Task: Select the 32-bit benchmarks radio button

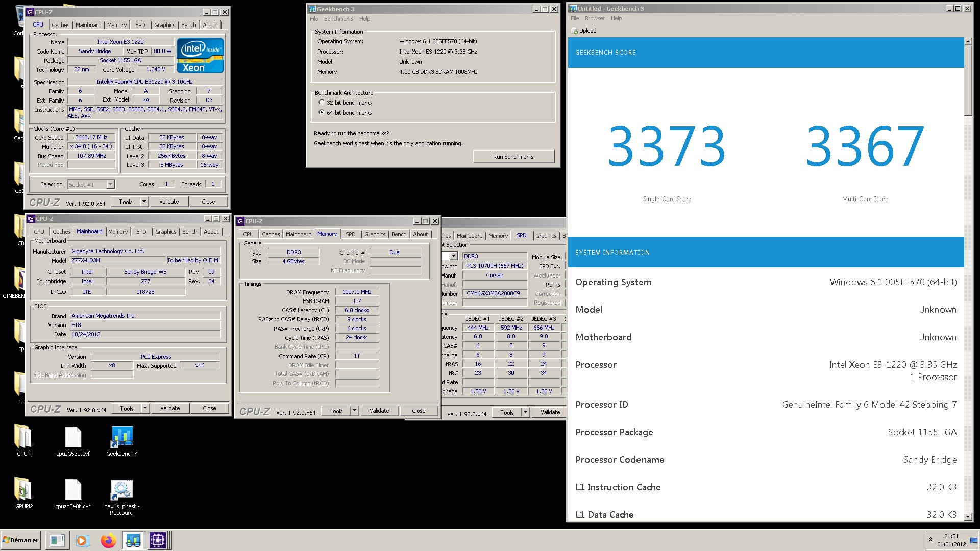Action: (x=322, y=102)
